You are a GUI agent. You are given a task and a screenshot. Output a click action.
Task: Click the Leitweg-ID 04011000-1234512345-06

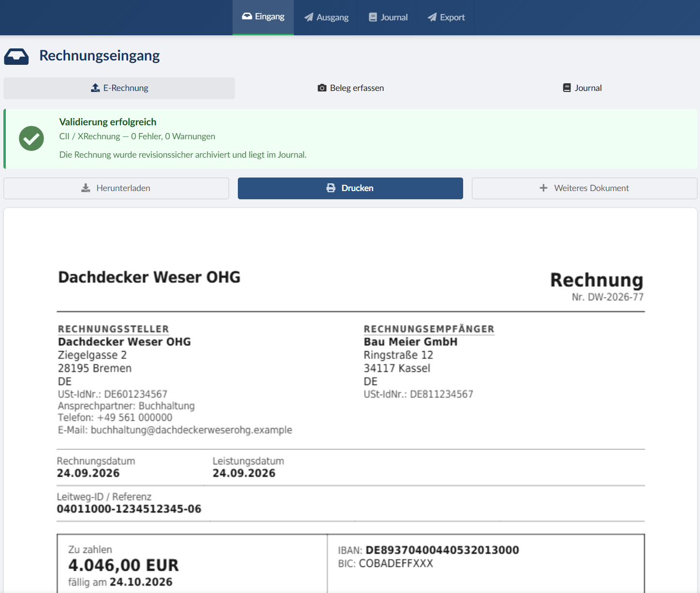129,509
